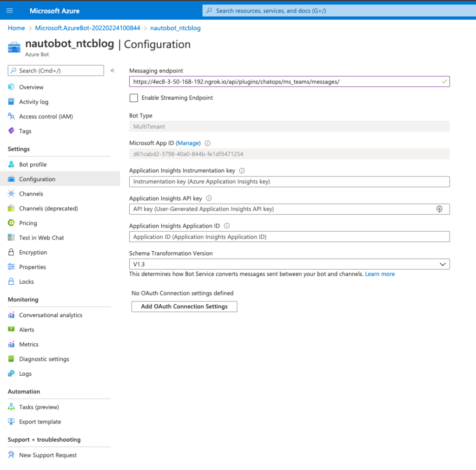Collapse the sidebar with double chevron

pos(112,70)
